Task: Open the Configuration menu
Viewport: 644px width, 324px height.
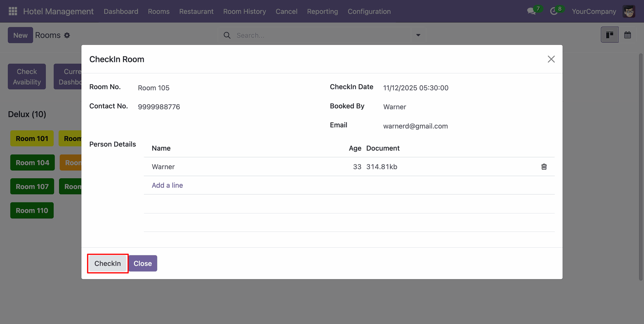Action: click(369, 11)
